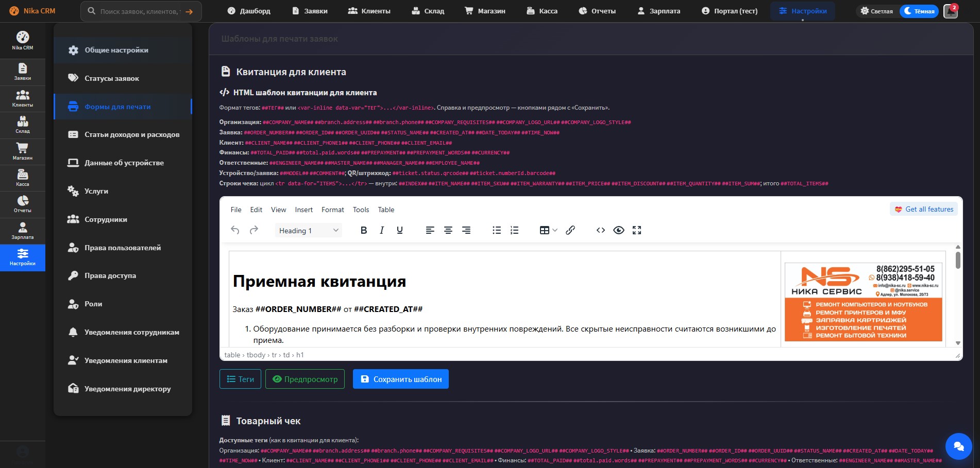Viewport: 980px width, 468px height.
Task: Open Магазин icon in left sidebar
Action: coord(23,151)
